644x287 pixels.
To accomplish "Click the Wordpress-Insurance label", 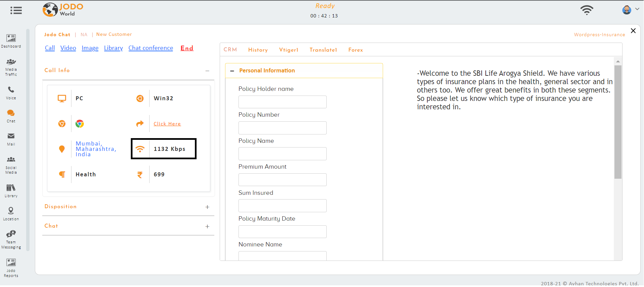I will (x=599, y=35).
